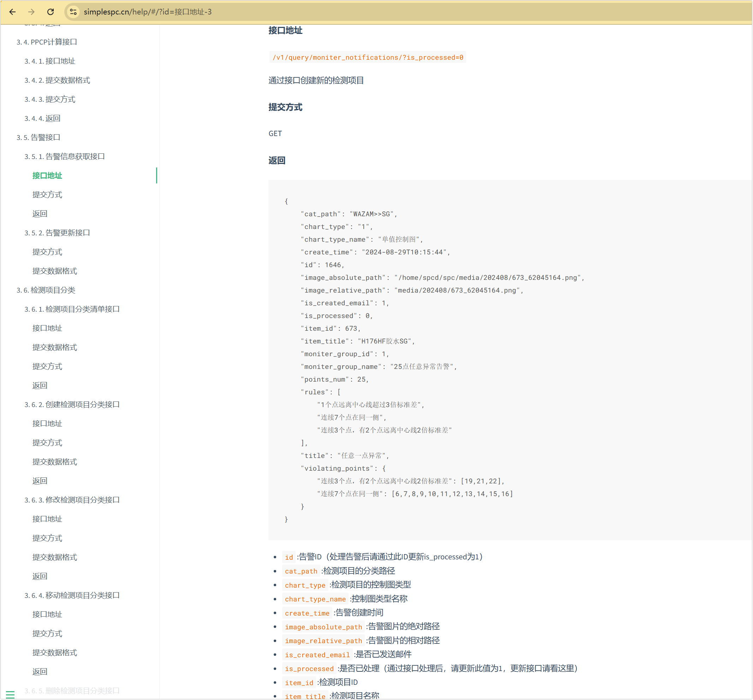
Task: Click the "violating_points" key line
Action: (343, 469)
